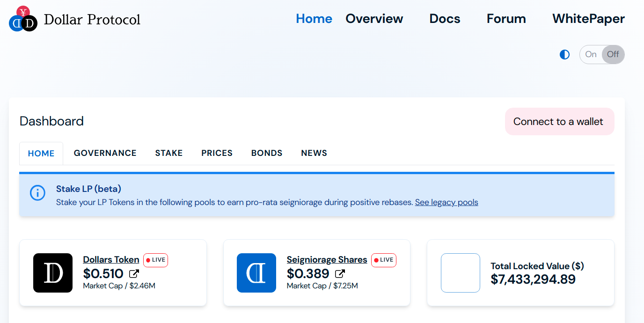Switch to the GOVERNANCE tab
The image size is (644, 323).
pyautogui.click(x=105, y=153)
